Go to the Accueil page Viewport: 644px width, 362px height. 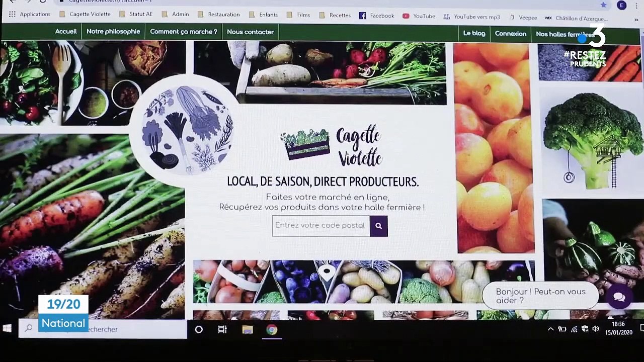tap(66, 31)
